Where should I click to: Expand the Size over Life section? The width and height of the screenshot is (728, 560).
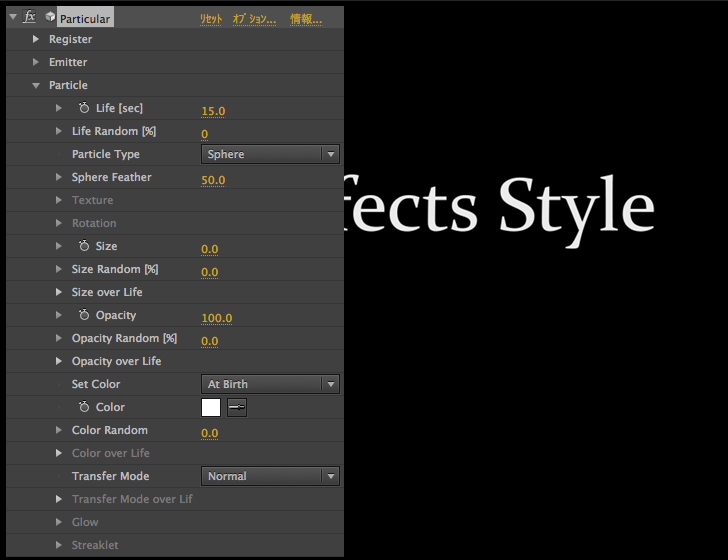point(60,292)
